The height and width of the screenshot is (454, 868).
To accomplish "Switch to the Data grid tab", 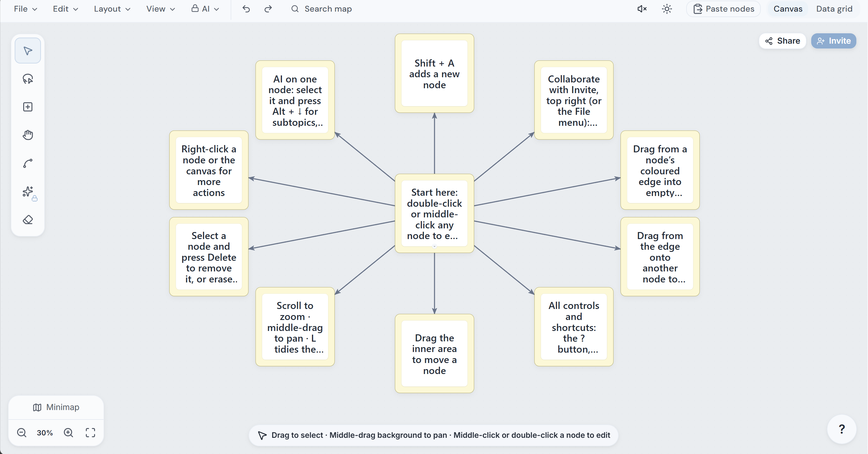I will tap(834, 9).
